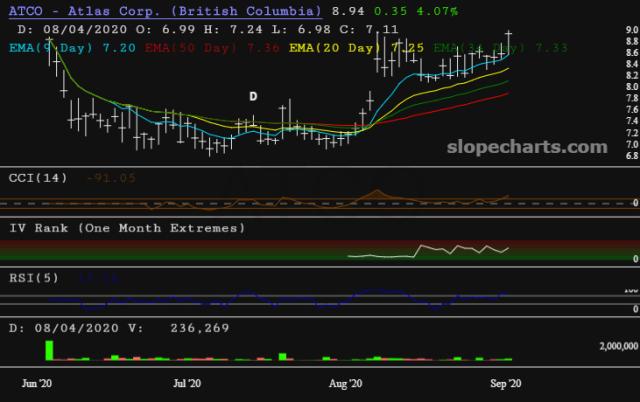The image size is (640, 402).
Task: Click the D dividend marker on chart
Action: [x=253, y=96]
